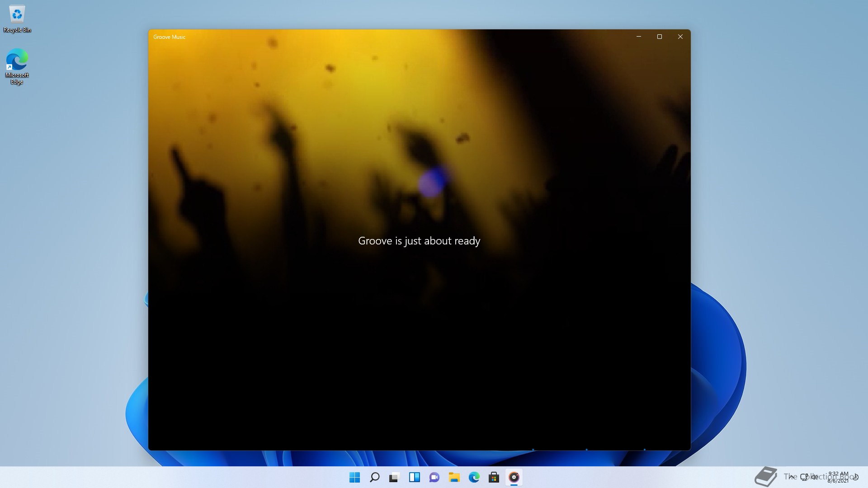Open the Widgets panel from the taskbar

point(415,477)
